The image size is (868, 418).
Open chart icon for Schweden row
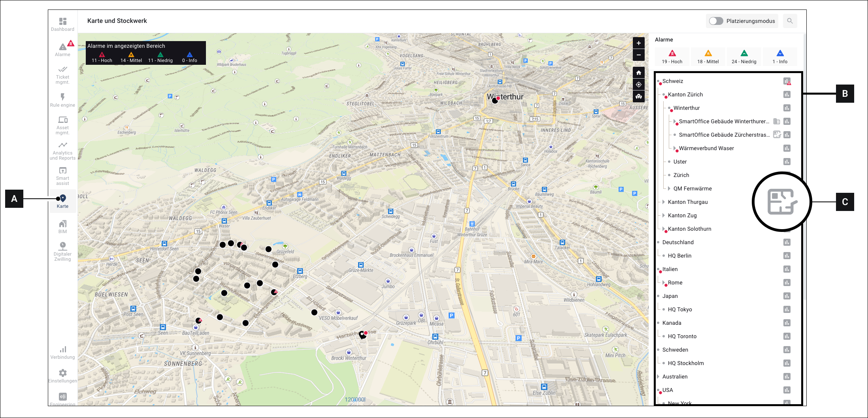click(787, 350)
